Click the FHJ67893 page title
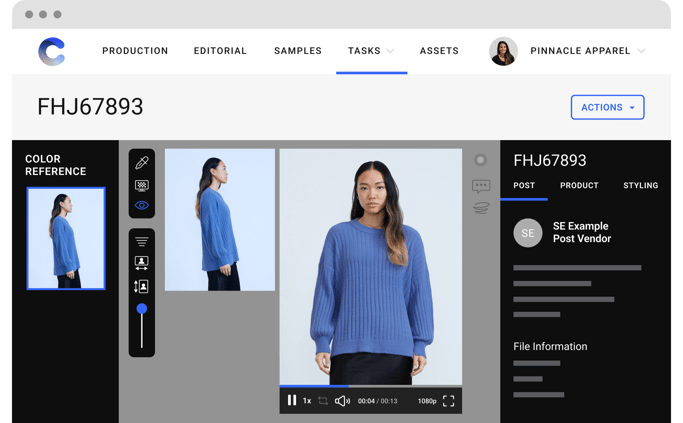 pyautogui.click(x=90, y=107)
